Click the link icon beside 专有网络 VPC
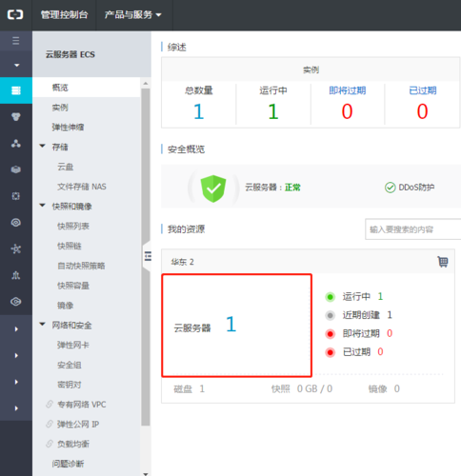The width and height of the screenshot is (461, 476). [50, 405]
